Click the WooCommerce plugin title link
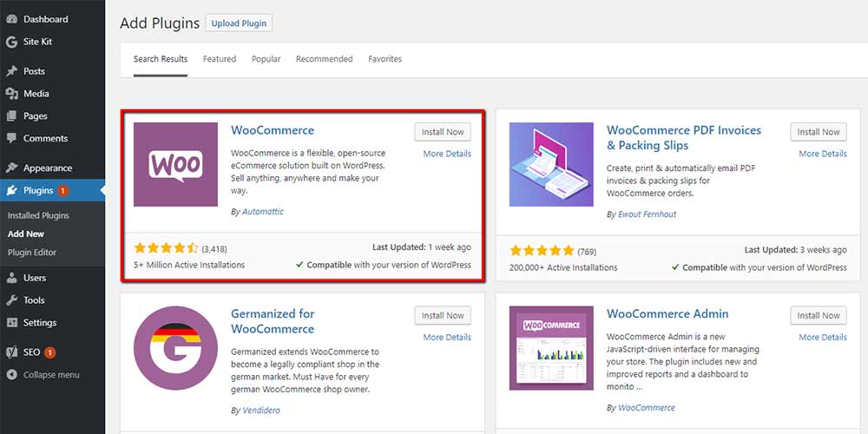The width and height of the screenshot is (868, 434). coord(273,130)
